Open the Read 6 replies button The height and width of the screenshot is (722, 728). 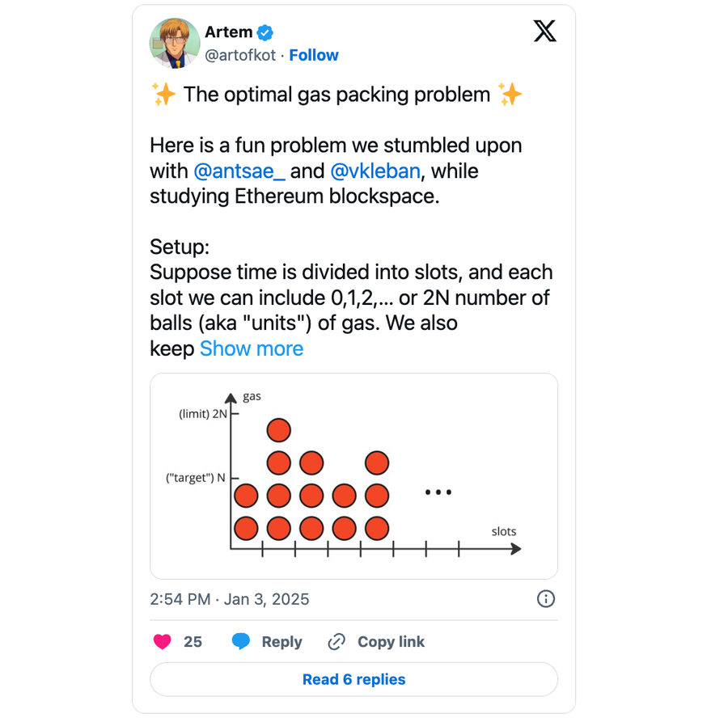tap(353, 679)
